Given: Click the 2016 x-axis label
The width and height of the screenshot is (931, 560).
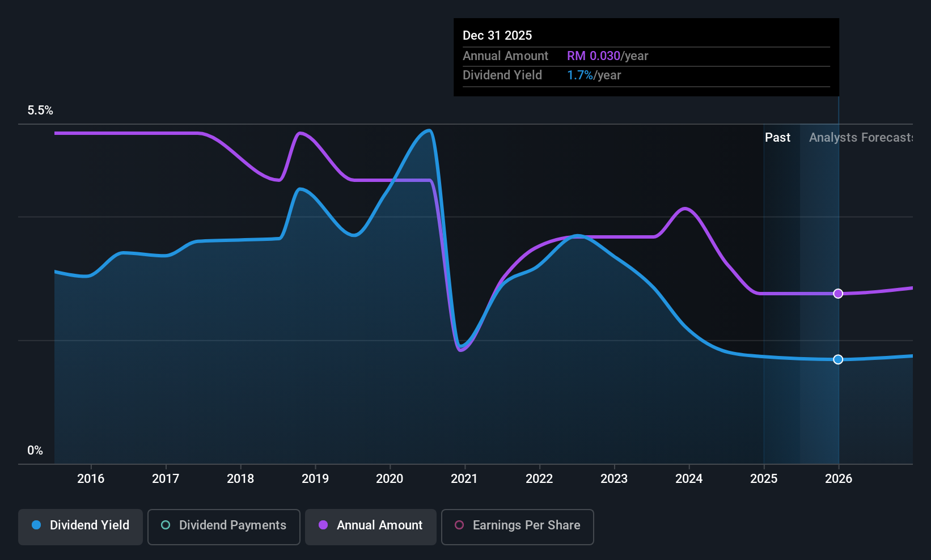Looking at the screenshot, I should (x=91, y=479).
